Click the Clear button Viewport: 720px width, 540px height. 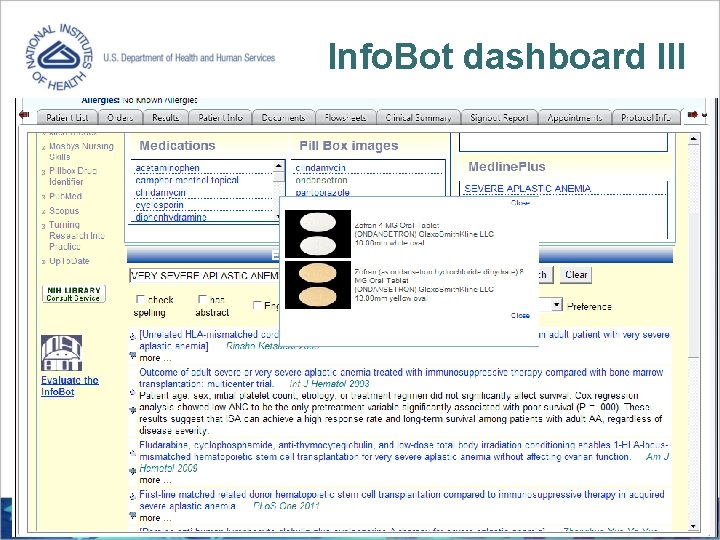click(x=576, y=275)
